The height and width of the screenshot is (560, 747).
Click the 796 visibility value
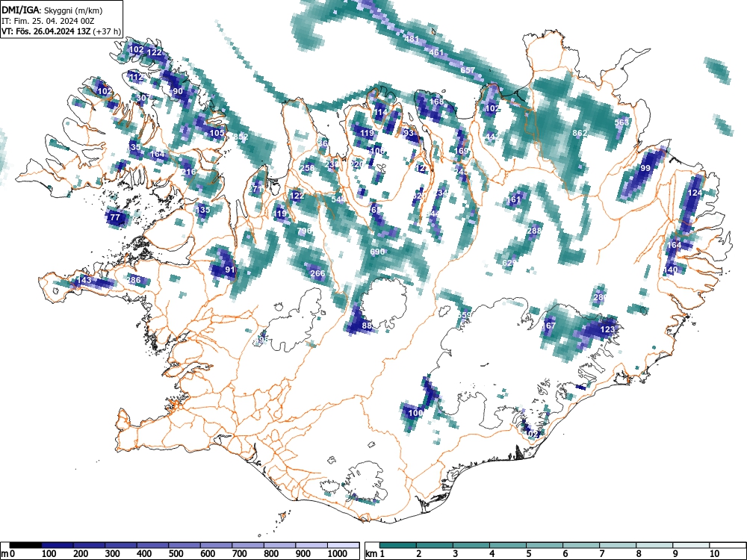305,231
